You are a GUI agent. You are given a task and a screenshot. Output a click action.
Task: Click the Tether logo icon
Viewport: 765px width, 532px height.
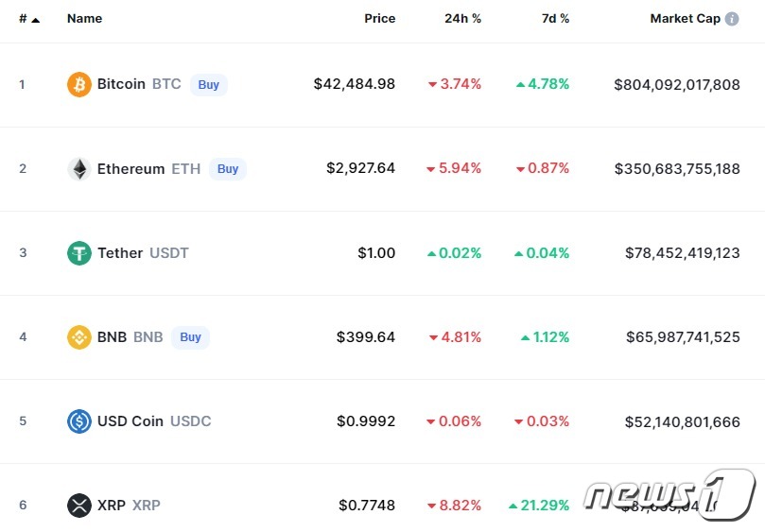pos(79,253)
